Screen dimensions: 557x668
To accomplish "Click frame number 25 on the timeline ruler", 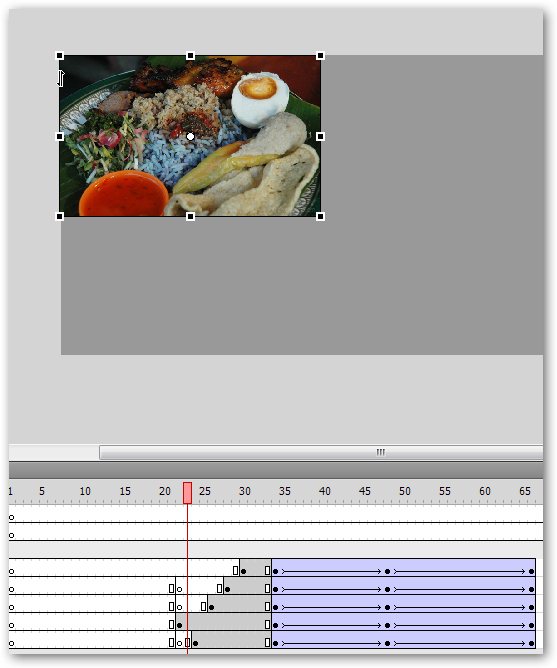I will (x=205, y=491).
